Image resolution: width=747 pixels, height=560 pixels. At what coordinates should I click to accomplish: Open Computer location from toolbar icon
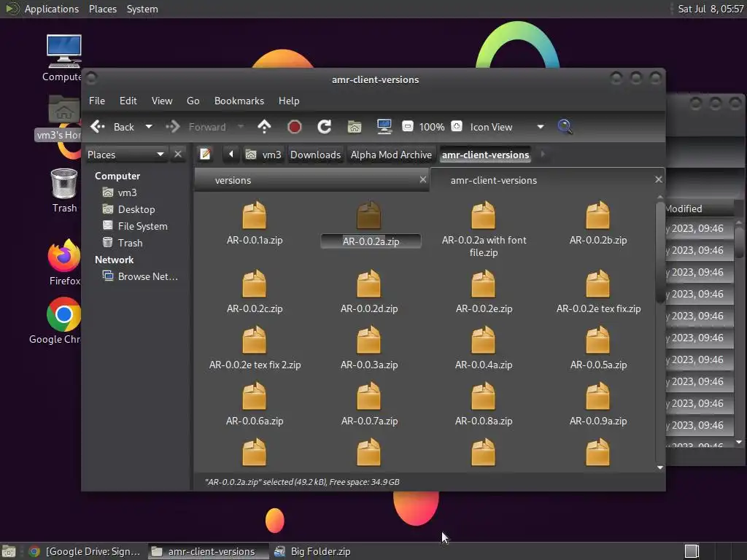384,127
